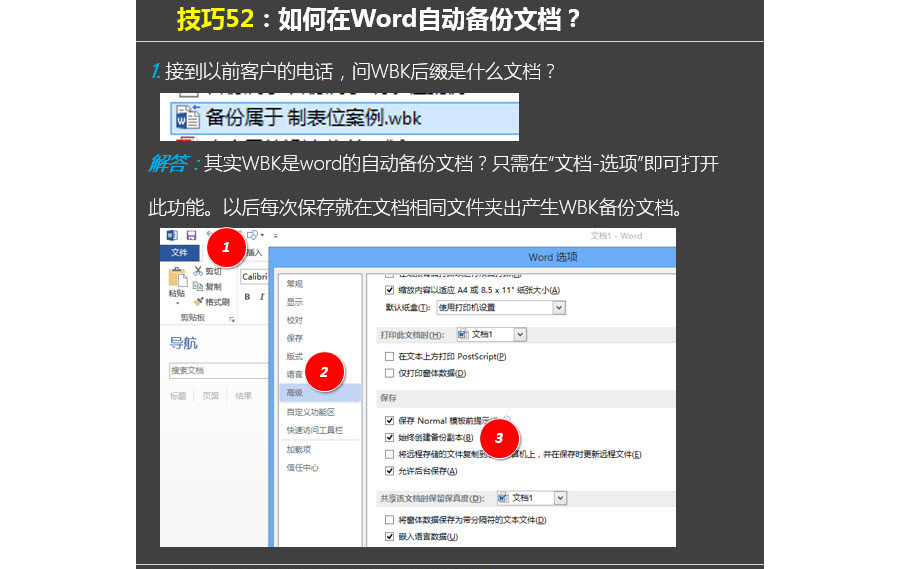This screenshot has height=569, width=900.
Task: Check 在文本上方打印 PostScript checkbox
Action: point(390,357)
